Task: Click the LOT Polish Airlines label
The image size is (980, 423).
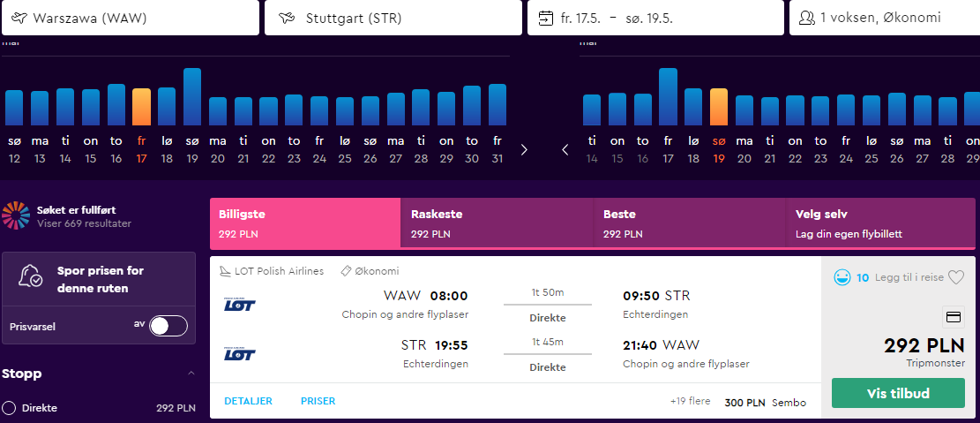Action: coord(280,271)
